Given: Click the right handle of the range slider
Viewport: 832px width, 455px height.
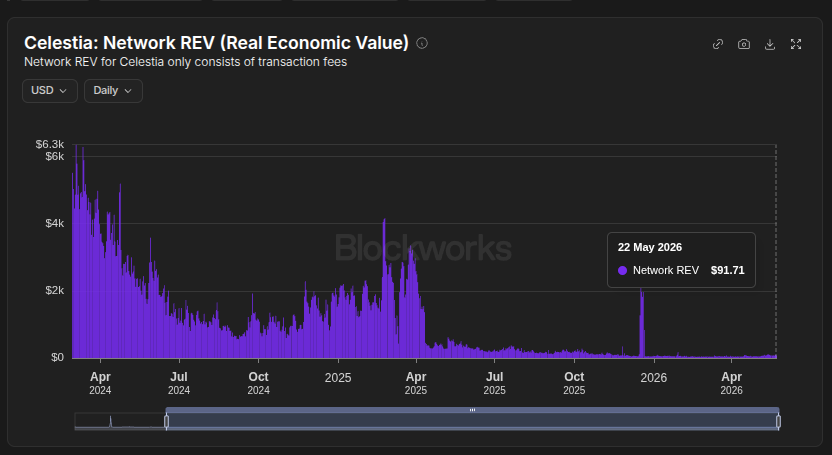Looking at the screenshot, I should tap(778, 422).
